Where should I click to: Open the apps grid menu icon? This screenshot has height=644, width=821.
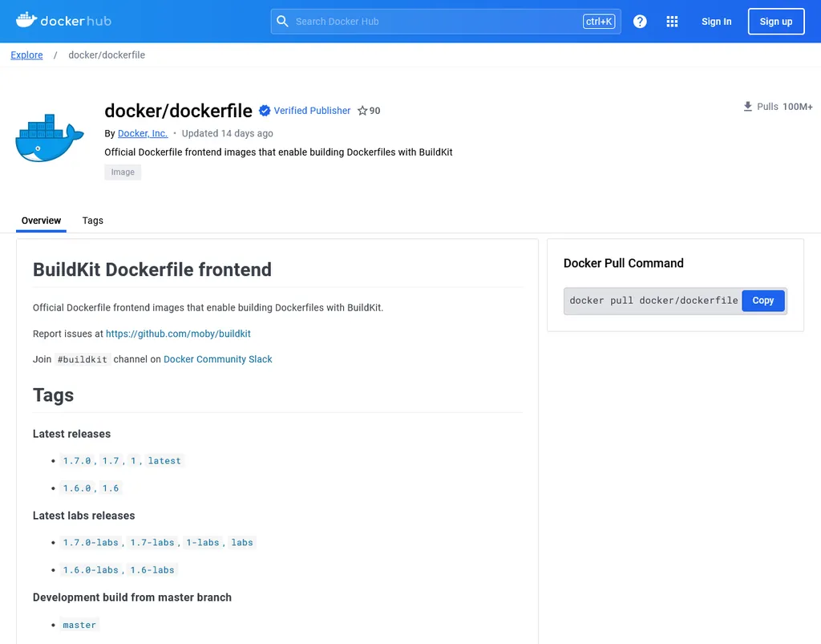pos(673,22)
